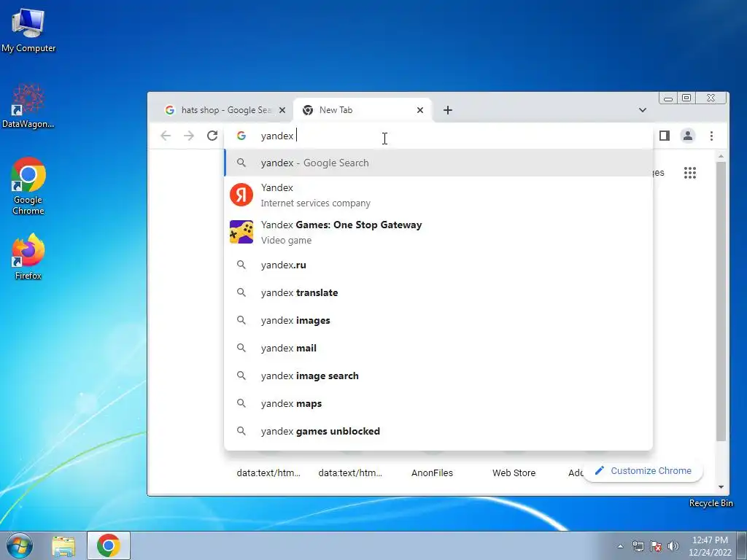The width and height of the screenshot is (747, 560).
Task: Select the yandex image search suggestion
Action: [x=438, y=376]
